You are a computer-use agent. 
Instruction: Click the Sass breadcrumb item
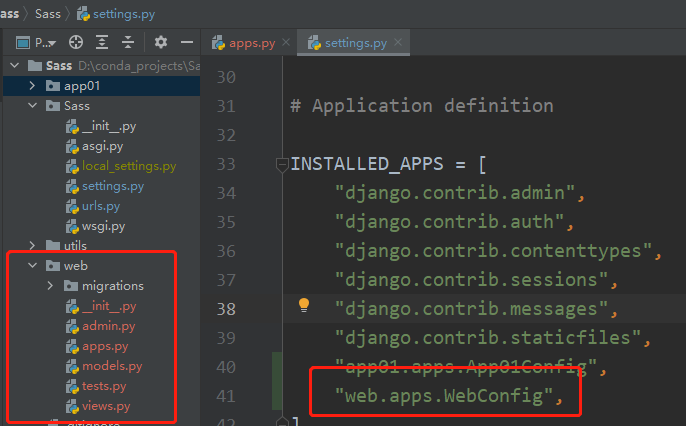coord(46,14)
